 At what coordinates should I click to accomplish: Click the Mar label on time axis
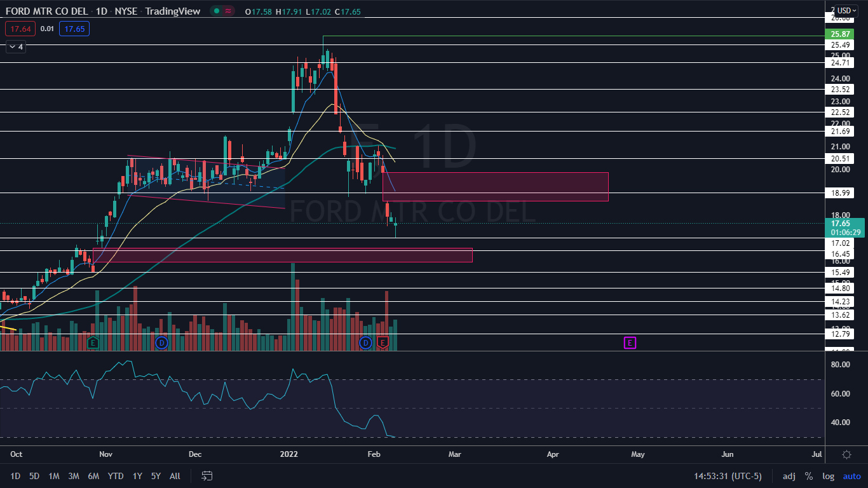coord(455,454)
